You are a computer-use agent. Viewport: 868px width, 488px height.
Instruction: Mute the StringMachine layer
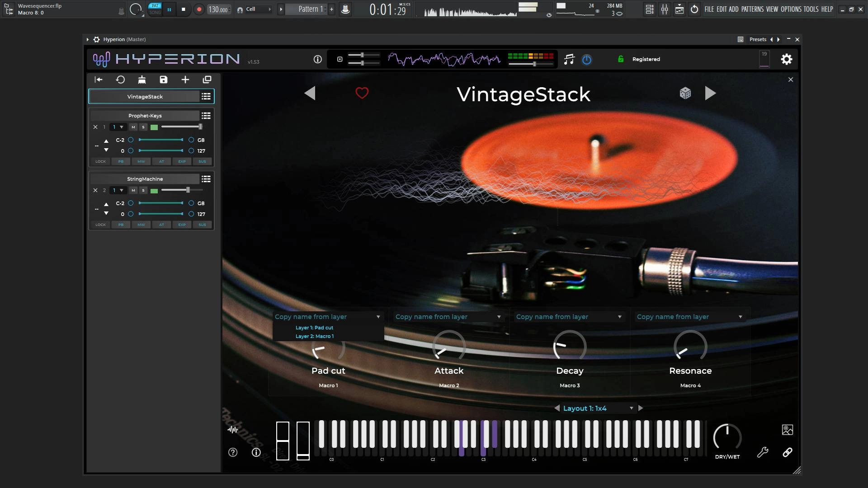pyautogui.click(x=133, y=190)
